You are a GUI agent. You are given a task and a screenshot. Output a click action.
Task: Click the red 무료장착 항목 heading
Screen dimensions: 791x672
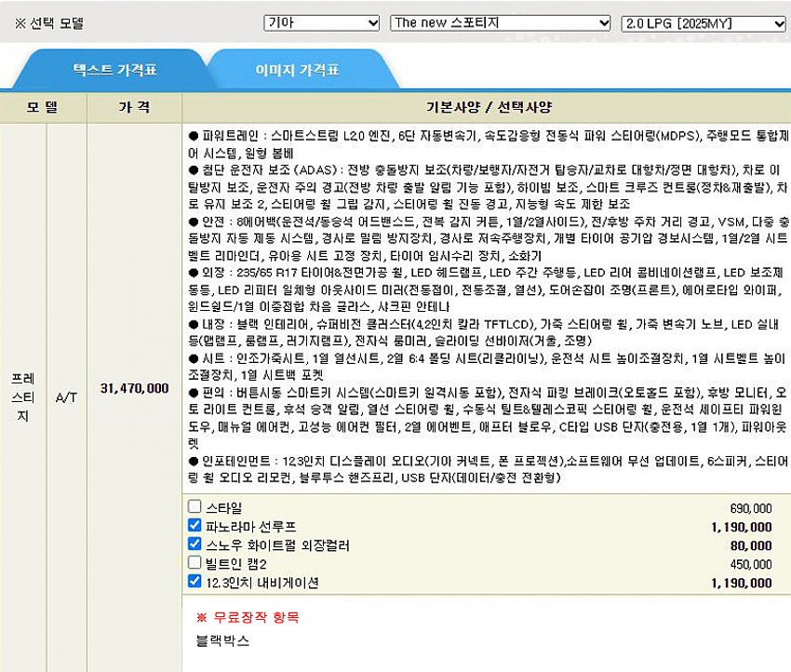(247, 617)
